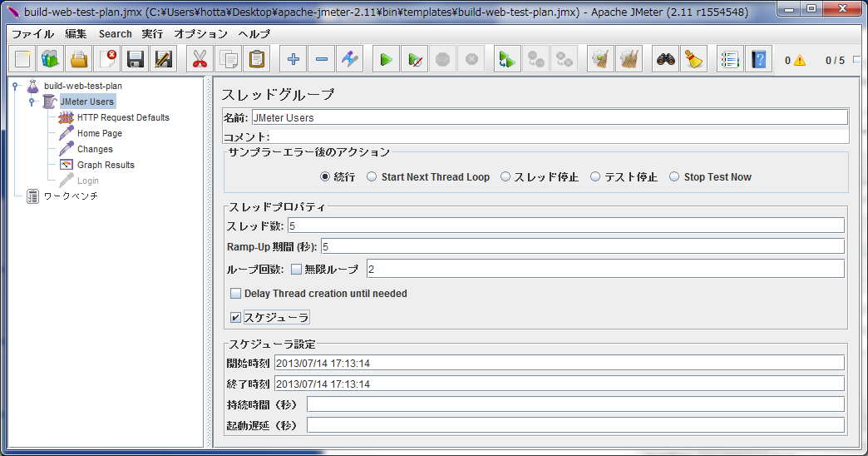Image resolution: width=868 pixels, height=456 pixels.
Task: Open the Templates toolbar icon
Action: pyautogui.click(x=51, y=59)
